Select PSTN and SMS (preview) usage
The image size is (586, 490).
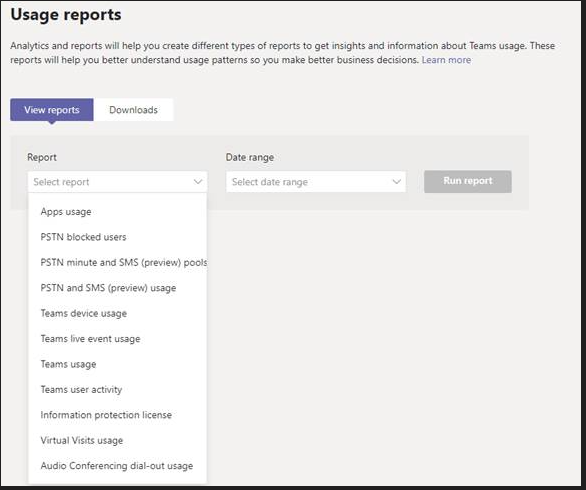click(117, 288)
